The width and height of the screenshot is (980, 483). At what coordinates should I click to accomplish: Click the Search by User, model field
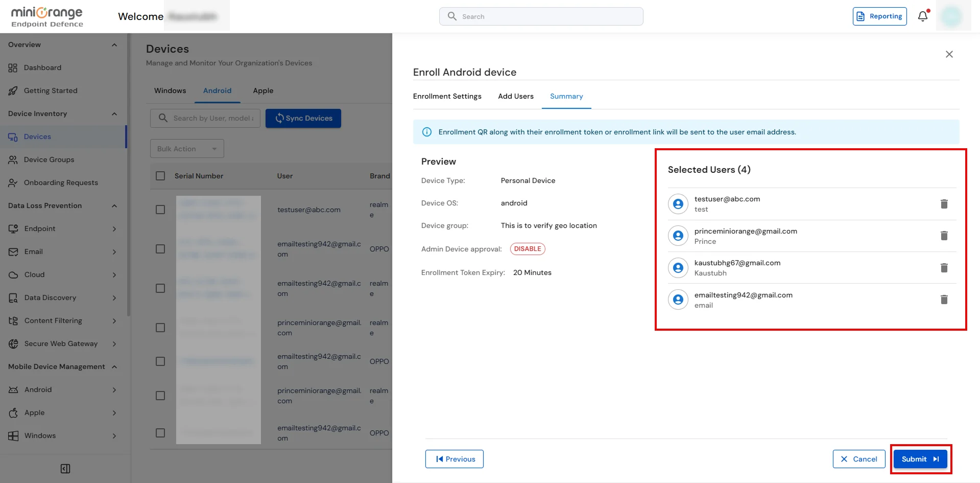pos(205,118)
